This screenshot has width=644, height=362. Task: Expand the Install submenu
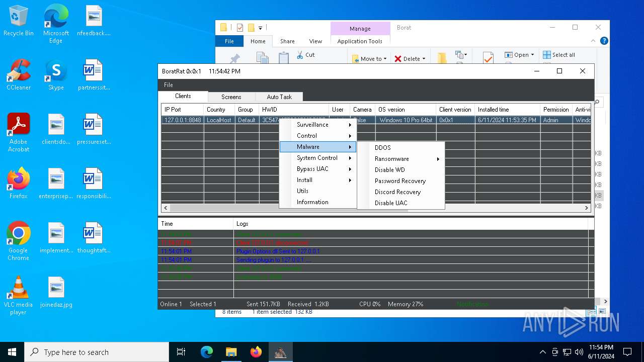tap(318, 180)
